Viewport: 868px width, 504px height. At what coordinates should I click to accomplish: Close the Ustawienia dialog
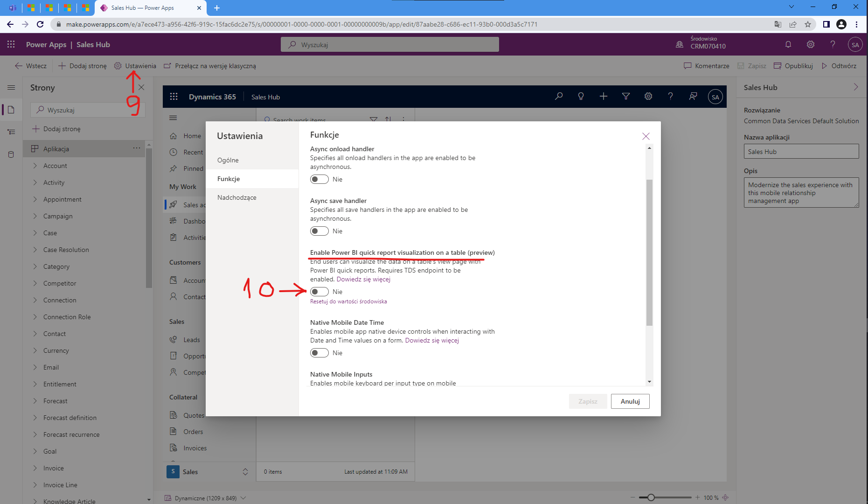(x=646, y=136)
